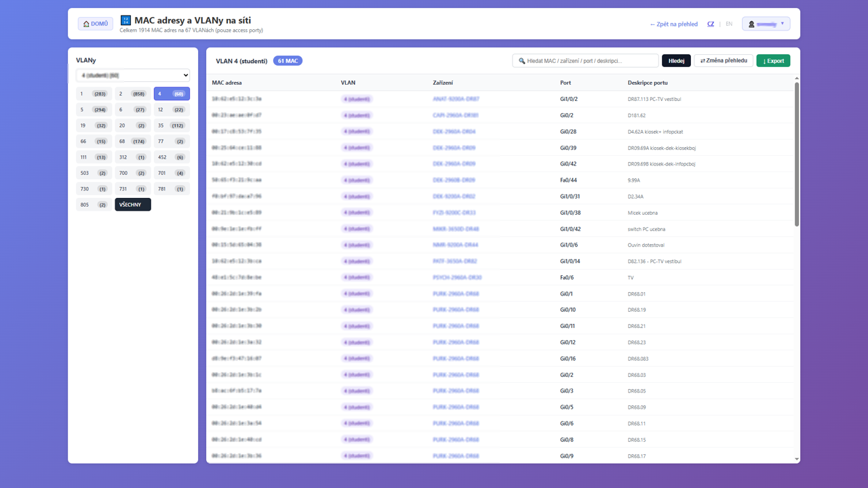Click the Port column header
868x488 pixels.
pos(566,83)
